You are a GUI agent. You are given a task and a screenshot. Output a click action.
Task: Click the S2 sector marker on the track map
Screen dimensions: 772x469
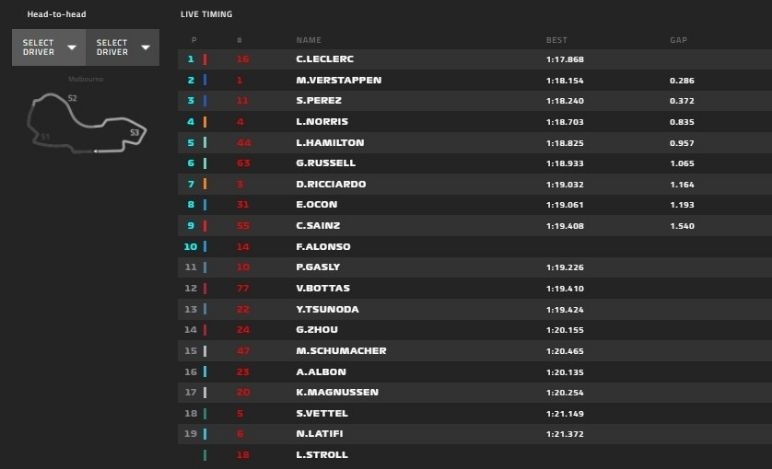(x=72, y=98)
